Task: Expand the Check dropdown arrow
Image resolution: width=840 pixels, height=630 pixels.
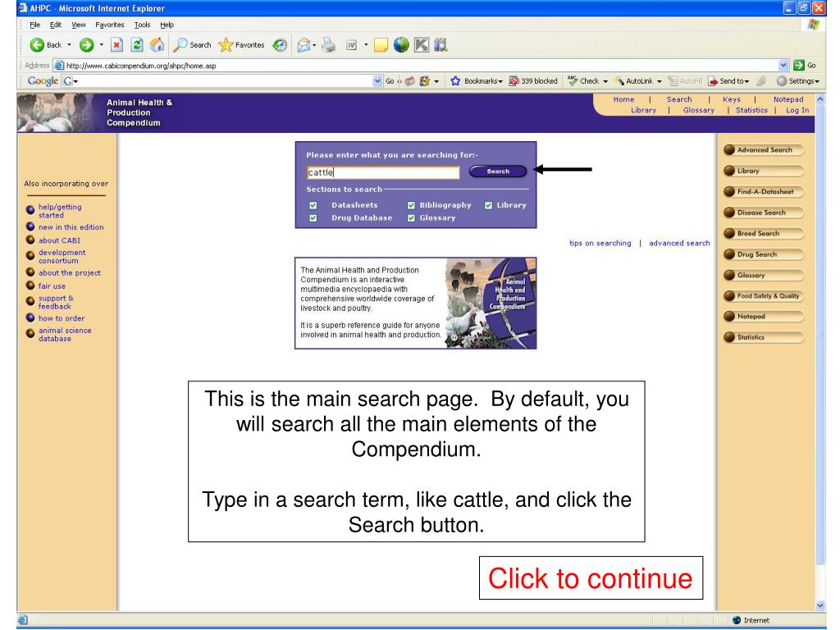Action: [605, 81]
